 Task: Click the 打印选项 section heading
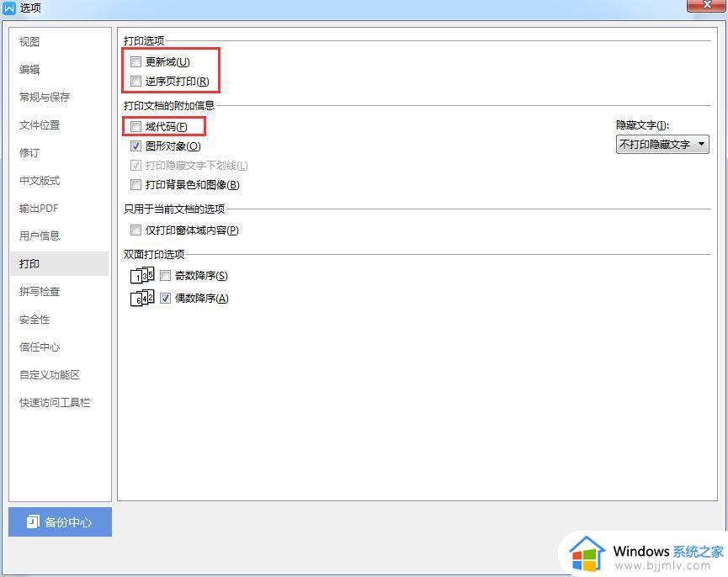pyautogui.click(x=144, y=41)
